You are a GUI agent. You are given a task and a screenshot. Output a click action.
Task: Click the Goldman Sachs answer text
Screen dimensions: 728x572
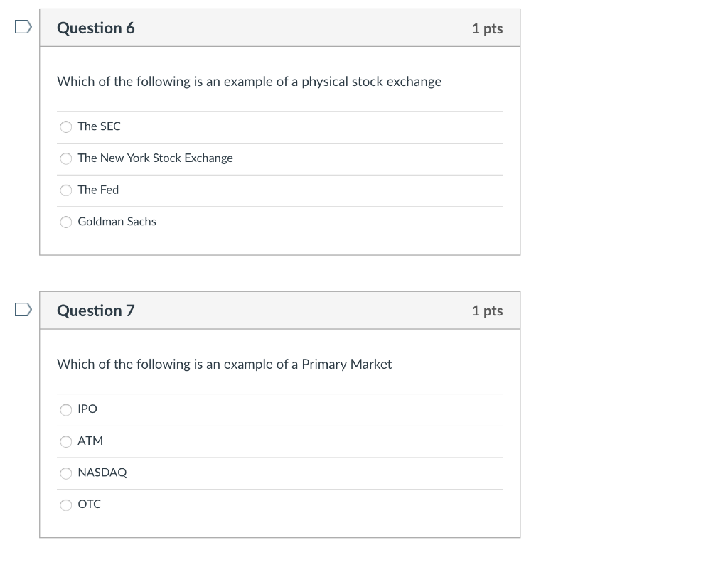[x=117, y=222]
